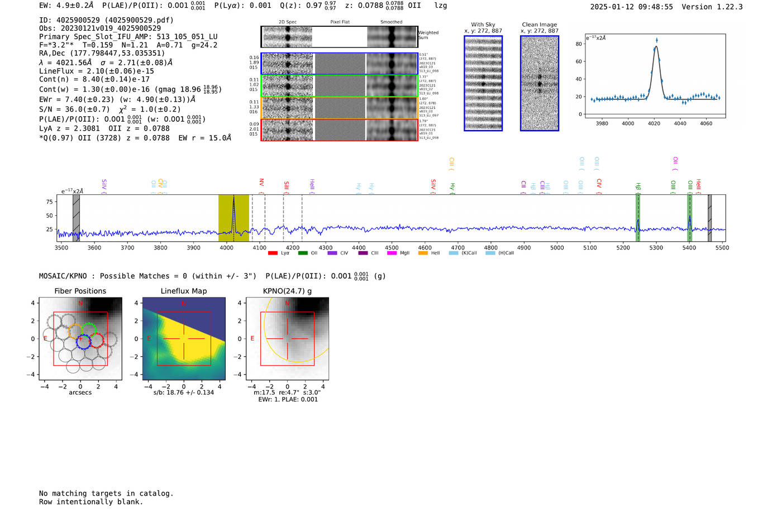Click the red Lyα legend swatch

click(x=273, y=253)
